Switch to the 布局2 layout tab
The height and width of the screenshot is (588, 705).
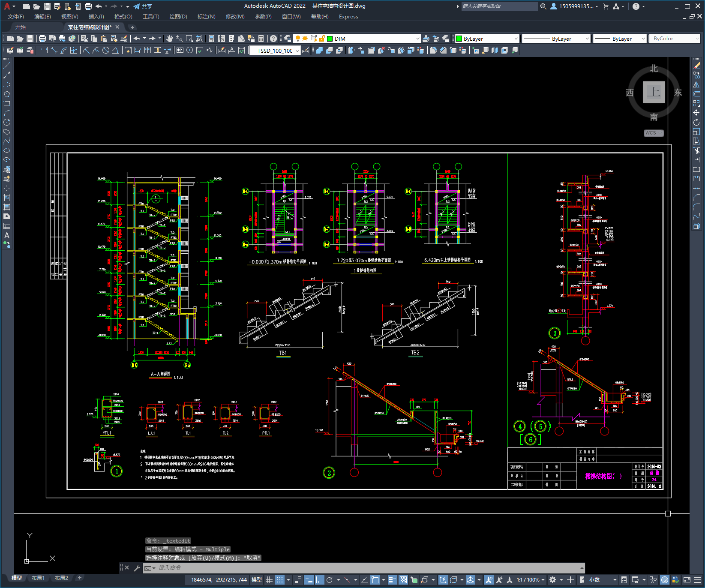click(61, 578)
